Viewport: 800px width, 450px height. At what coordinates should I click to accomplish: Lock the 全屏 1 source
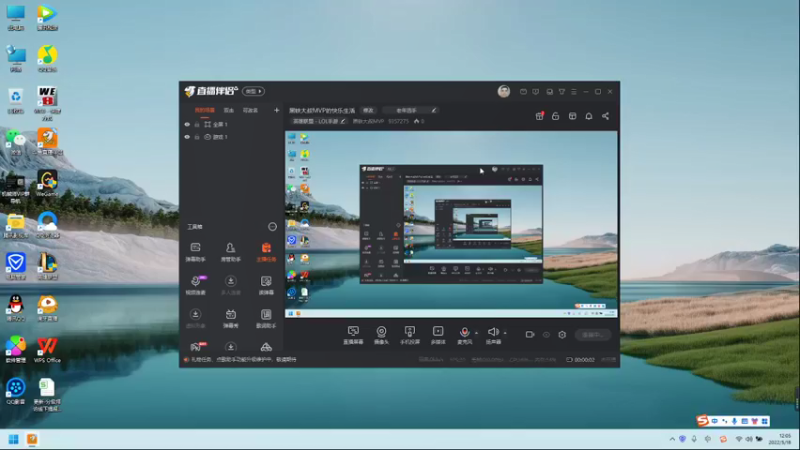197,124
